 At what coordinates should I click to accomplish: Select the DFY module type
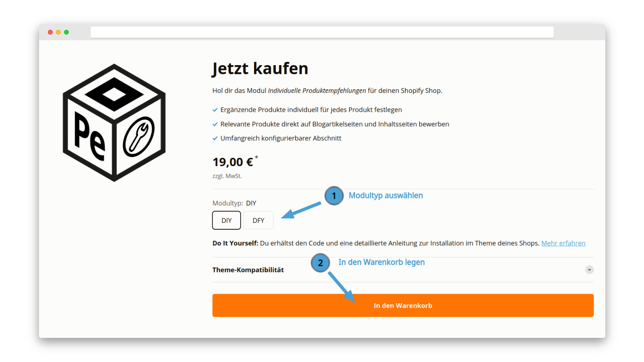coord(258,220)
